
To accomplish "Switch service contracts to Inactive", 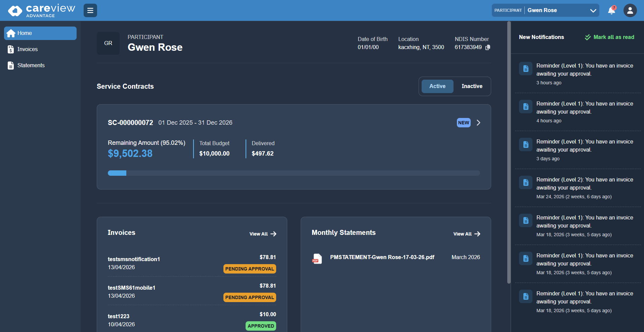I will click(472, 86).
